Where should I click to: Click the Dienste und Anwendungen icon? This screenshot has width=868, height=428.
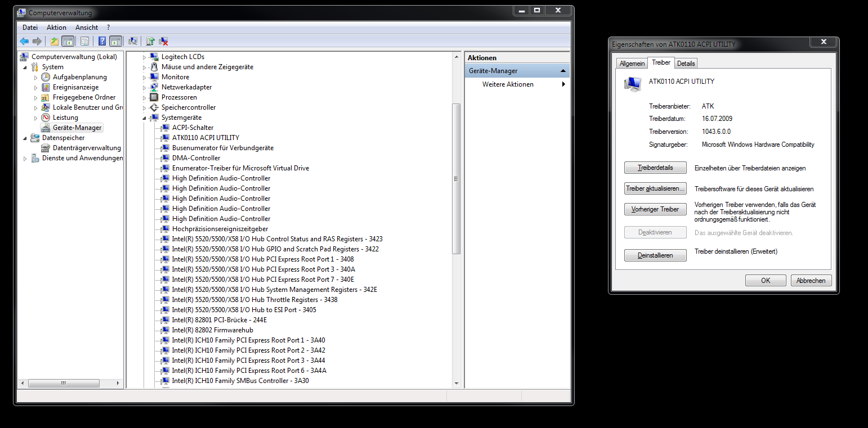point(35,158)
